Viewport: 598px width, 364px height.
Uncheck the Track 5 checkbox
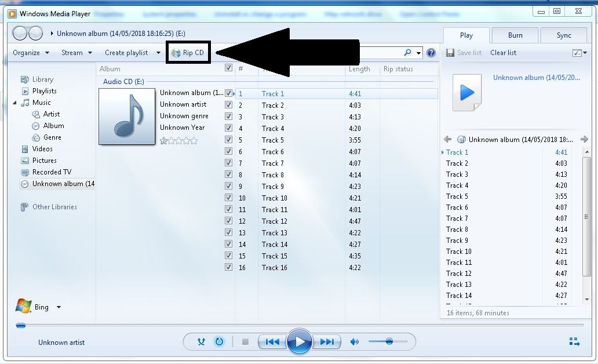click(228, 139)
